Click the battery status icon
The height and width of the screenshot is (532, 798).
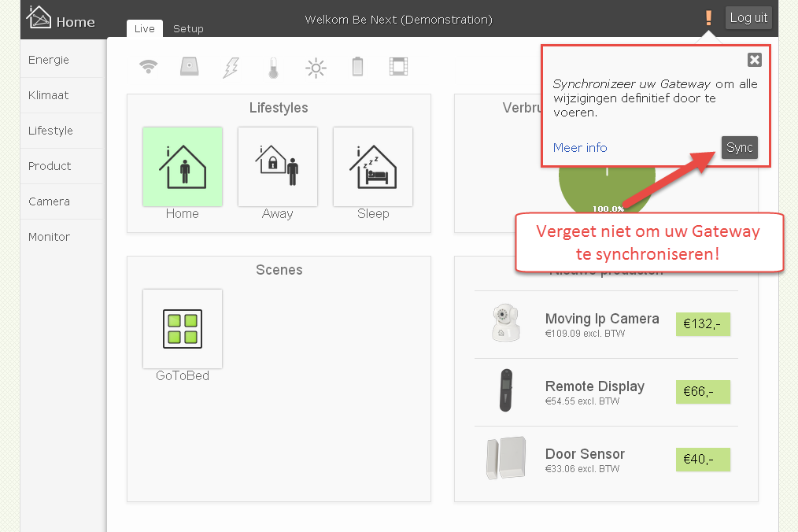(357, 67)
